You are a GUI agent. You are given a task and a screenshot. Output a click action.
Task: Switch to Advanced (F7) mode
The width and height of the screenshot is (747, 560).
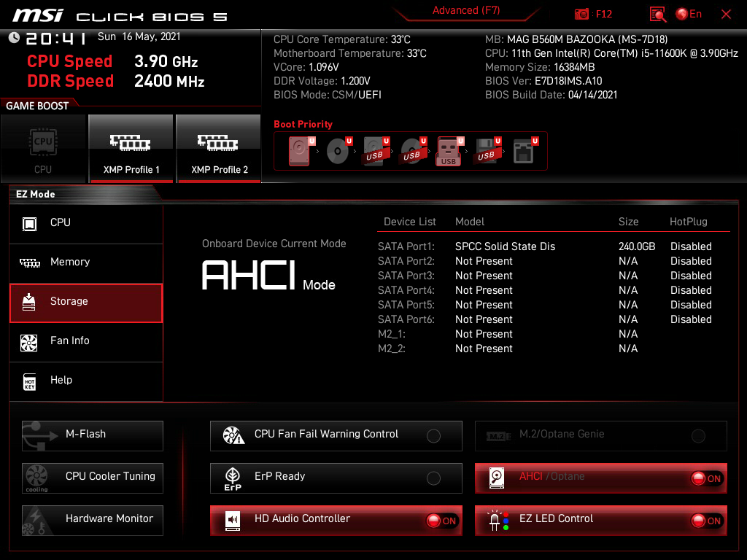(x=466, y=10)
